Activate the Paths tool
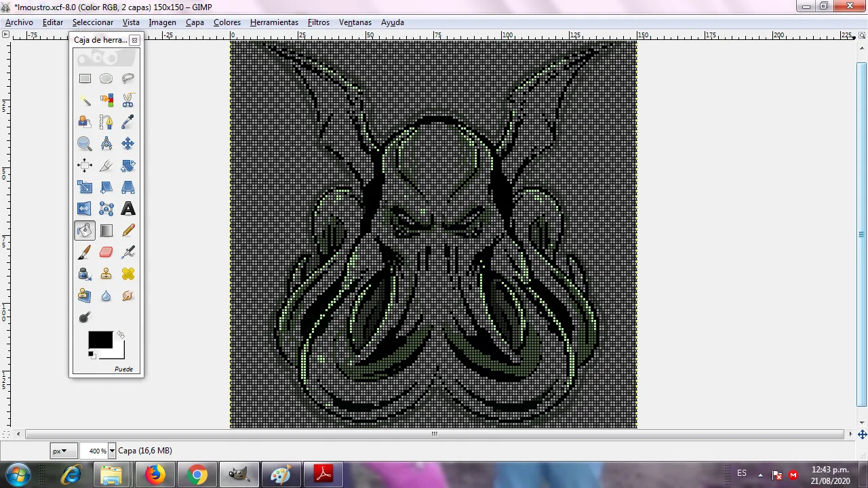868x488 pixels. 106,122
